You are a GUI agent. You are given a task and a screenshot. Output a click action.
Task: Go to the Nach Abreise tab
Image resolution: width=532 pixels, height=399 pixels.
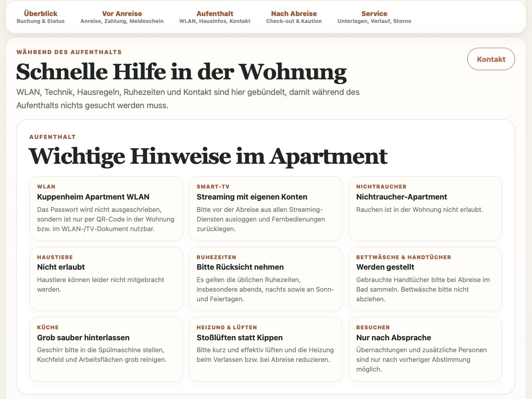coord(294,17)
